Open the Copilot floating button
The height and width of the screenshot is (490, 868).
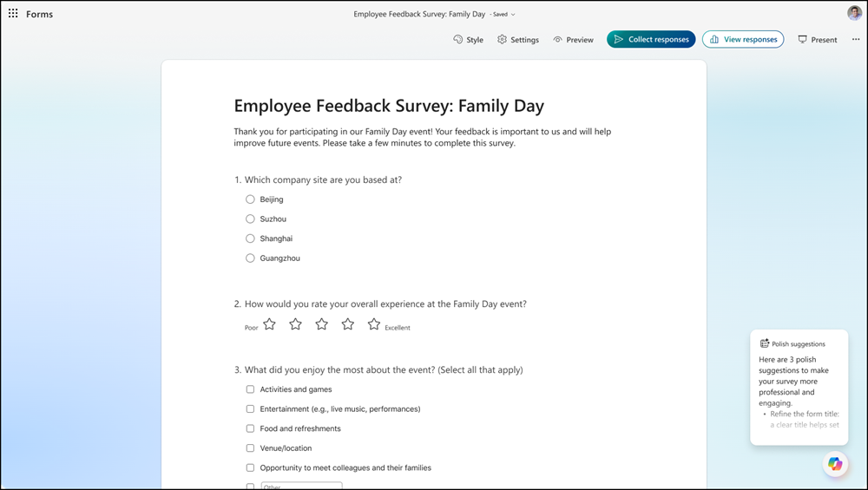click(835, 463)
